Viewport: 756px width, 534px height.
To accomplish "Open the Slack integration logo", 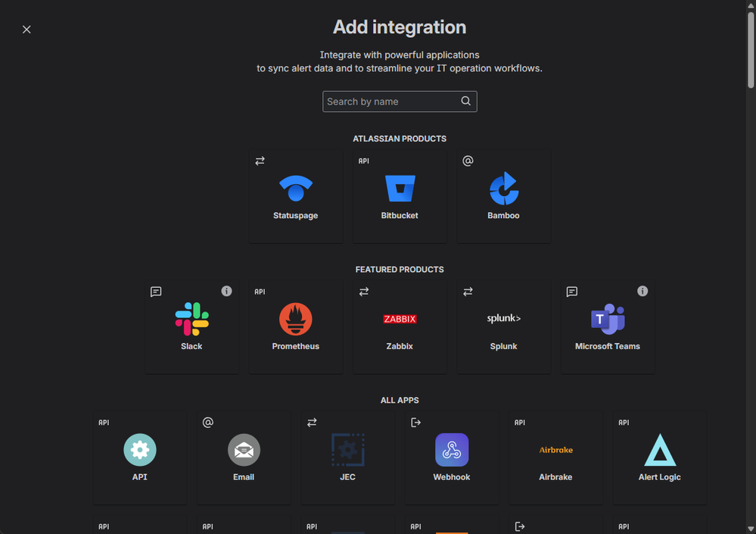I will pyautogui.click(x=192, y=319).
